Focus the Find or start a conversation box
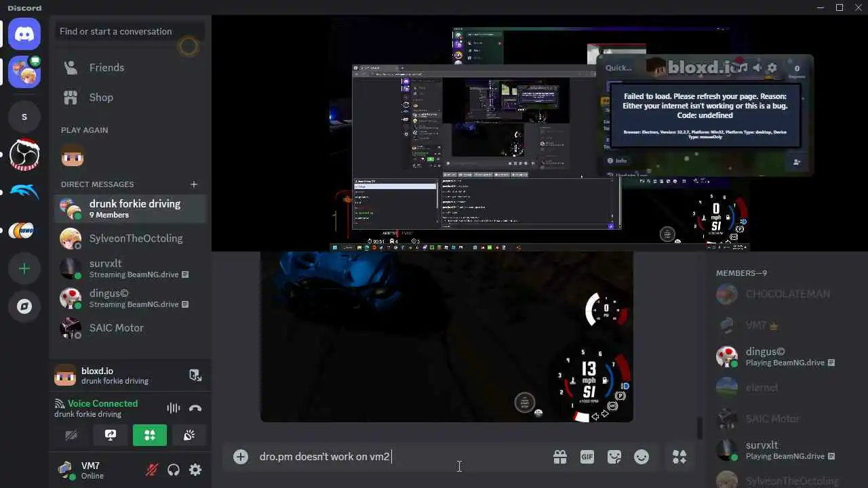This screenshot has width=868, height=488. click(x=130, y=31)
